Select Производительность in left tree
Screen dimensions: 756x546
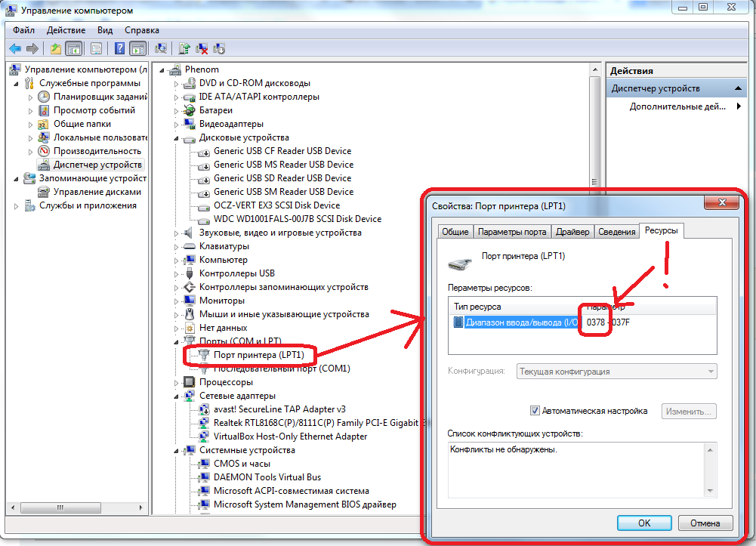tap(97, 151)
